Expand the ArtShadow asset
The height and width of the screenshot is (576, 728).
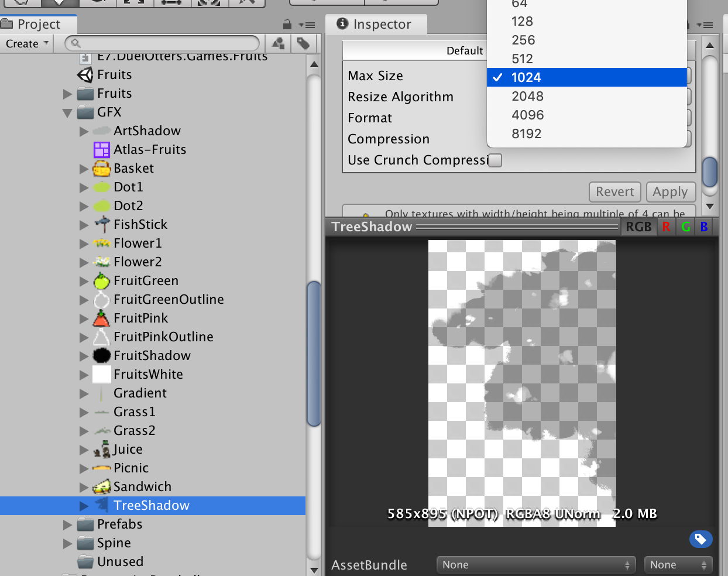click(84, 131)
